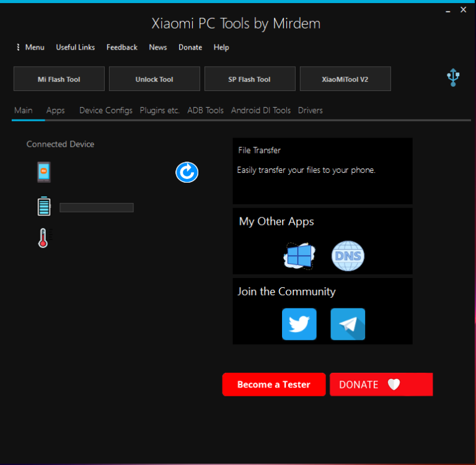Screen dimensions: 476x465
Task: Click the My Other Apps heading
Action: tap(276, 222)
